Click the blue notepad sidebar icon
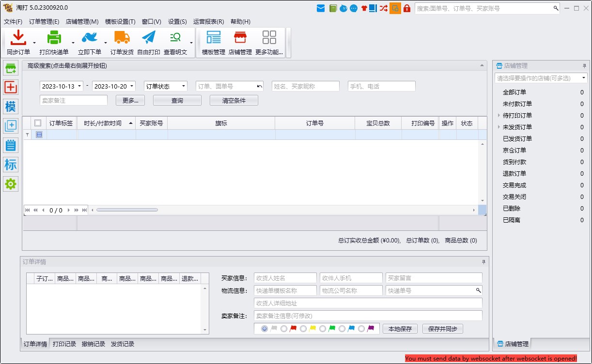The width and height of the screenshot is (592, 364). pos(11,145)
